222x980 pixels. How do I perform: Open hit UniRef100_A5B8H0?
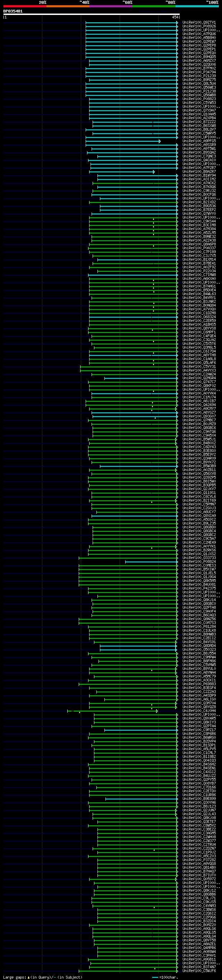point(199,38)
